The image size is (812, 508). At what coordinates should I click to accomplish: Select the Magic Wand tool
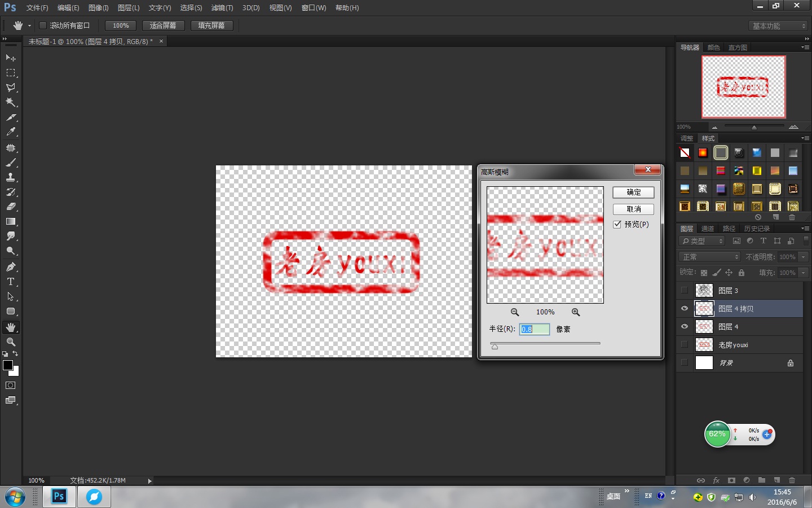pos(11,102)
